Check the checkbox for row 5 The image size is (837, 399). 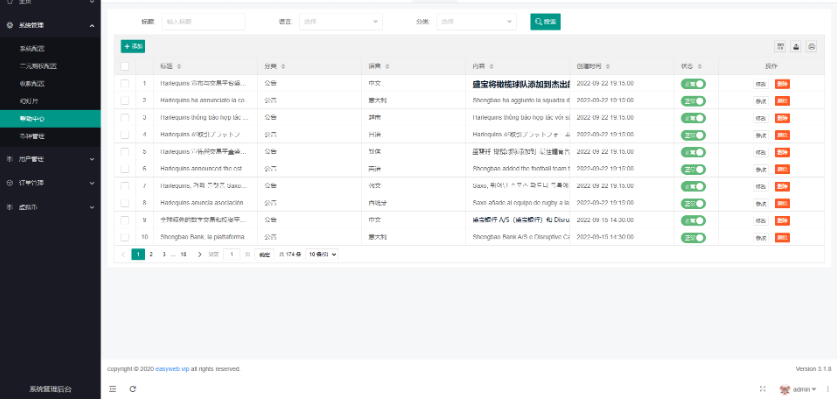pyautogui.click(x=124, y=152)
